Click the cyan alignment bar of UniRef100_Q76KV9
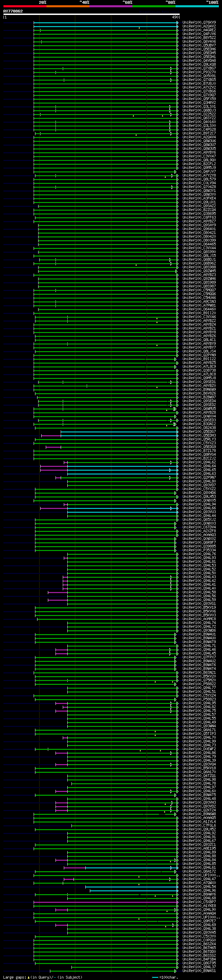Screen dimensions: 222x980 point(106,23)
